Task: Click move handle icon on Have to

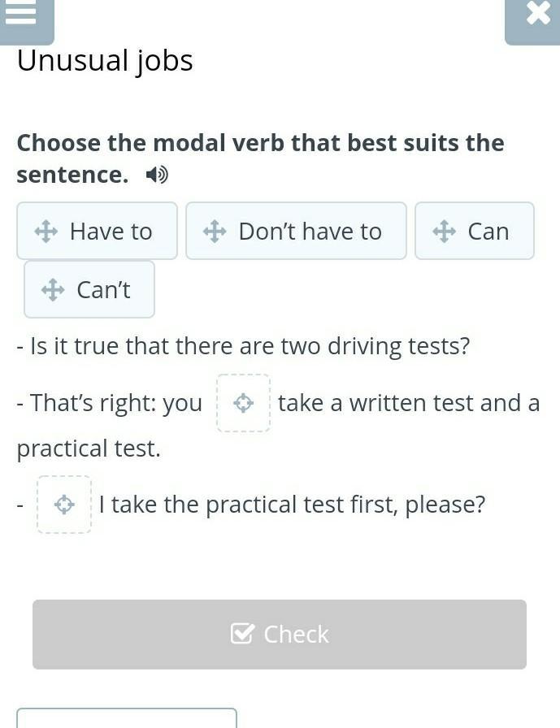Action: pyautogui.click(x=46, y=232)
